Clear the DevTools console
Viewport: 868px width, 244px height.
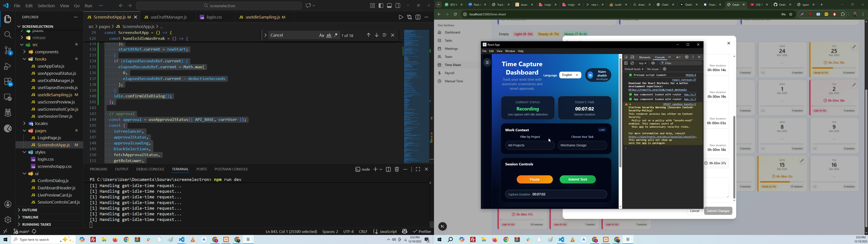pos(632,63)
